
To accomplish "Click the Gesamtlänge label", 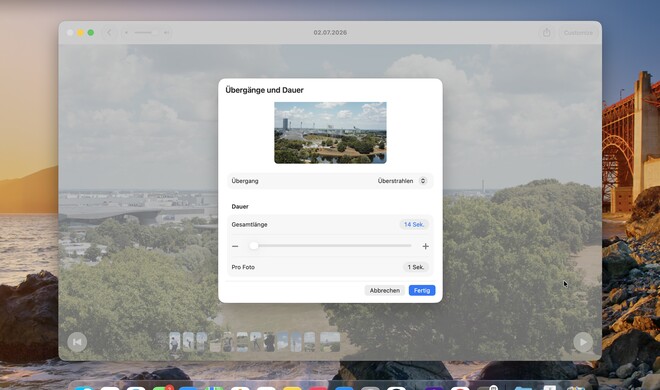I will point(249,225).
